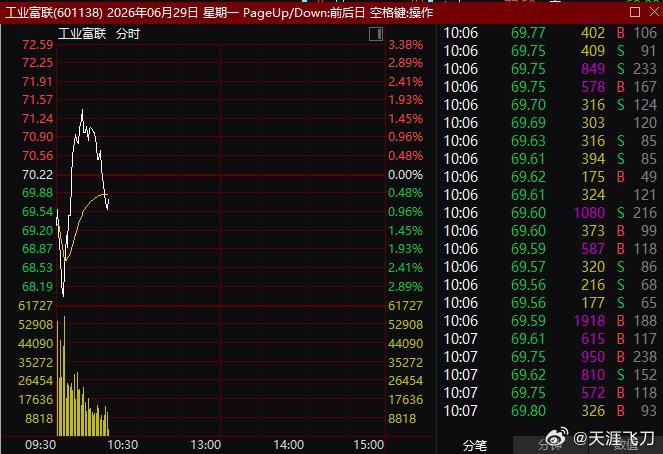Select the order count 188 cell
Screen dimensions: 663x454
coord(645,321)
